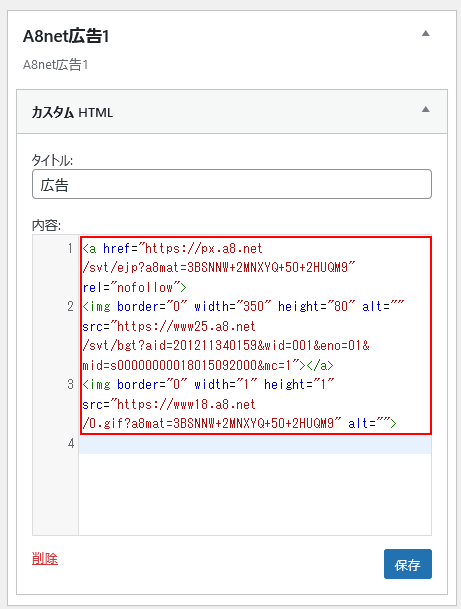461x609 pixels.
Task: Click the empty line 4 in code editor
Action: pos(255,444)
